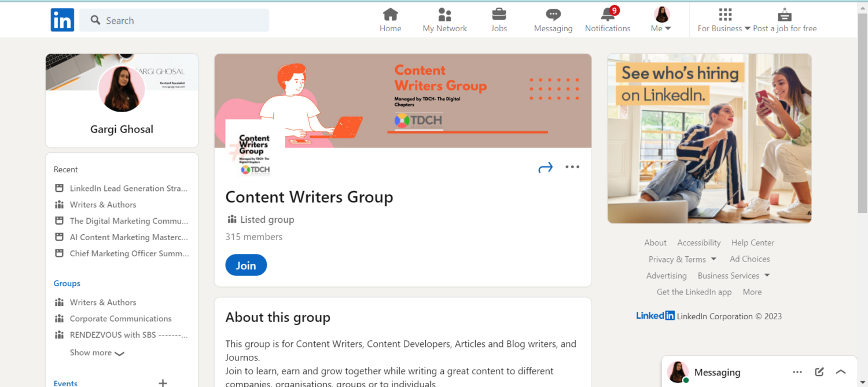Open Messaging panel options three-dot icon

(x=797, y=372)
